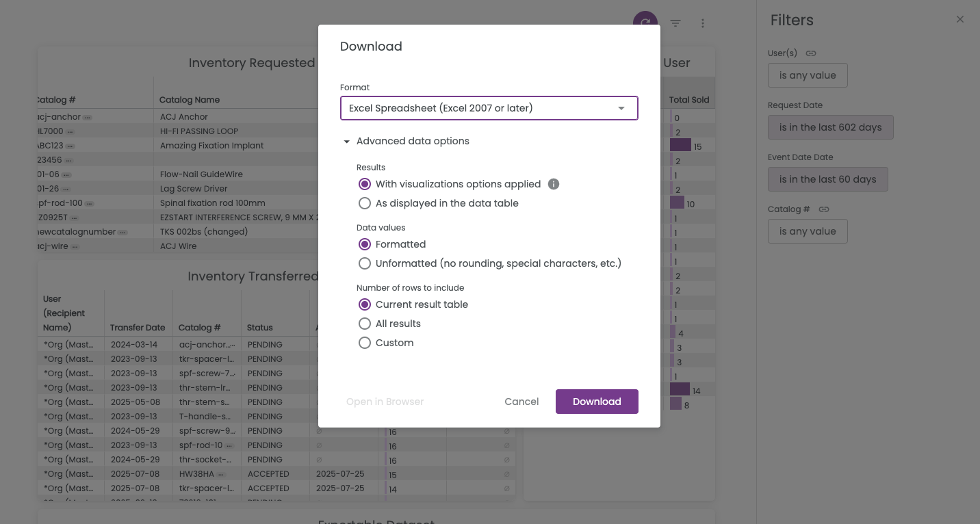
Task: Open Event Date 'last 60 days' filter
Action: [827, 179]
